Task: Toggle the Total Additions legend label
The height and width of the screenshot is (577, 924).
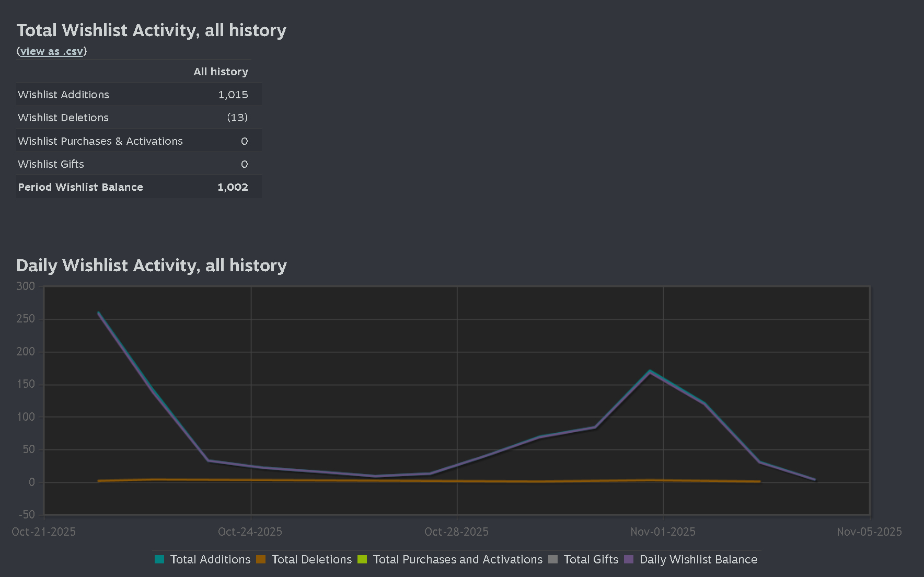Action: (x=210, y=559)
